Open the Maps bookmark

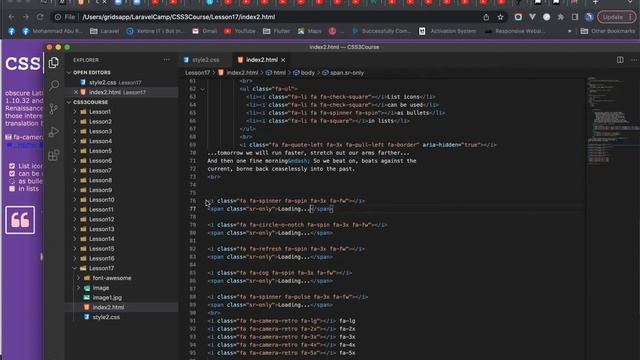309,31
